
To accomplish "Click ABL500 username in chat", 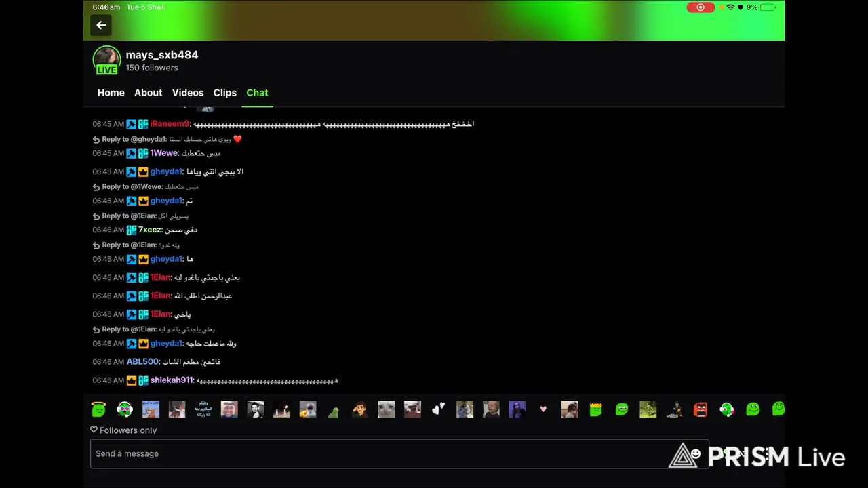I will (143, 362).
